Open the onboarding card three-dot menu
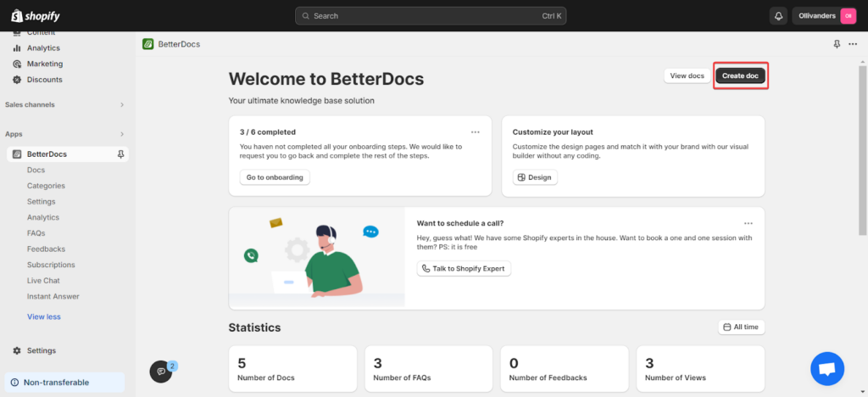 pos(475,132)
